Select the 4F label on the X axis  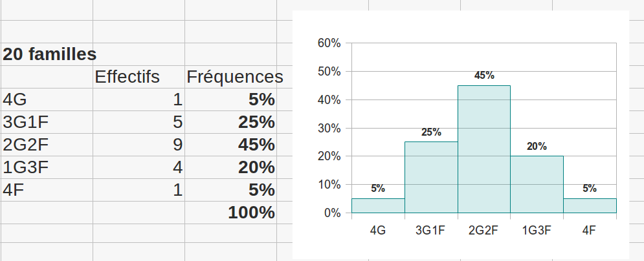point(589,230)
